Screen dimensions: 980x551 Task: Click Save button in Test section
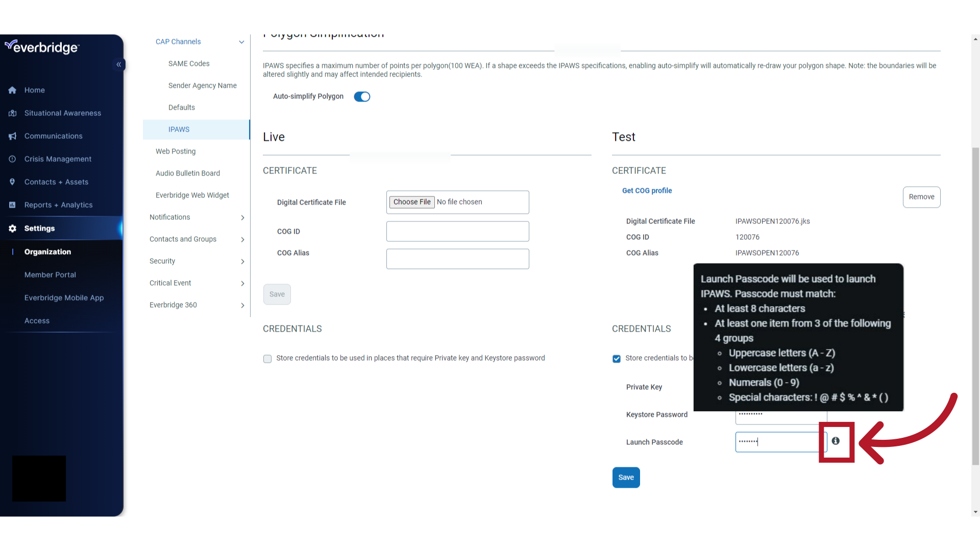(626, 477)
